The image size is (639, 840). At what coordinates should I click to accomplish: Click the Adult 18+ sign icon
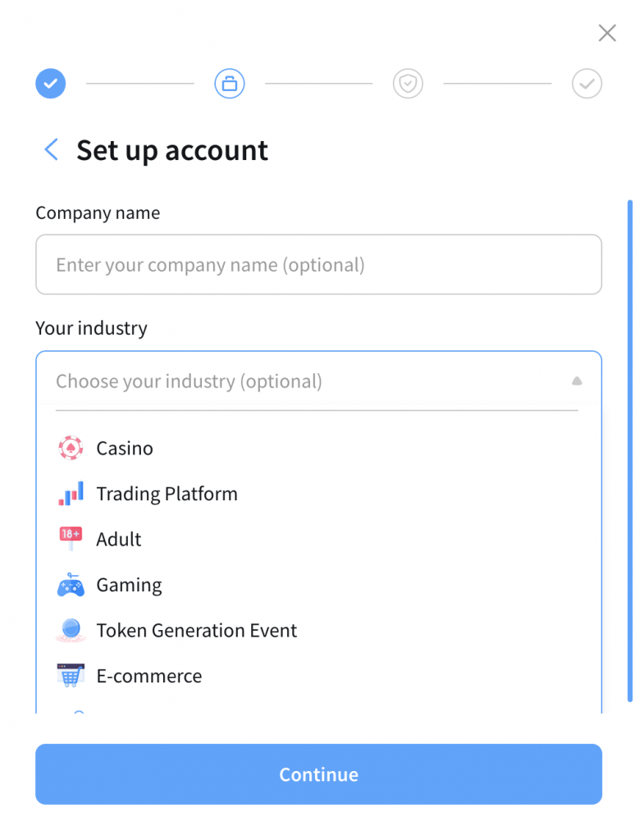[x=71, y=539]
